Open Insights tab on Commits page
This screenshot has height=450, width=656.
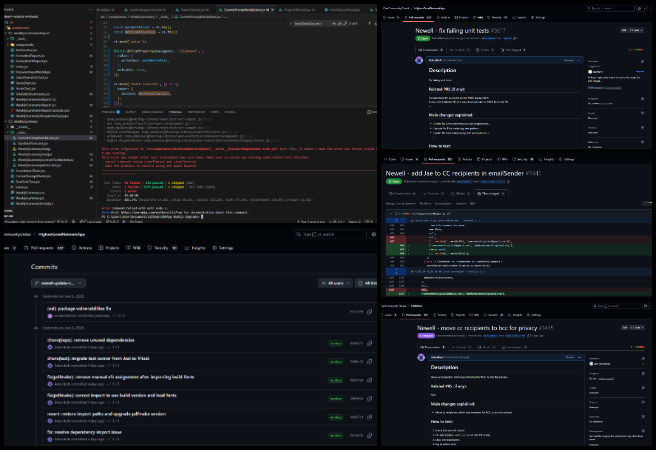195,248
